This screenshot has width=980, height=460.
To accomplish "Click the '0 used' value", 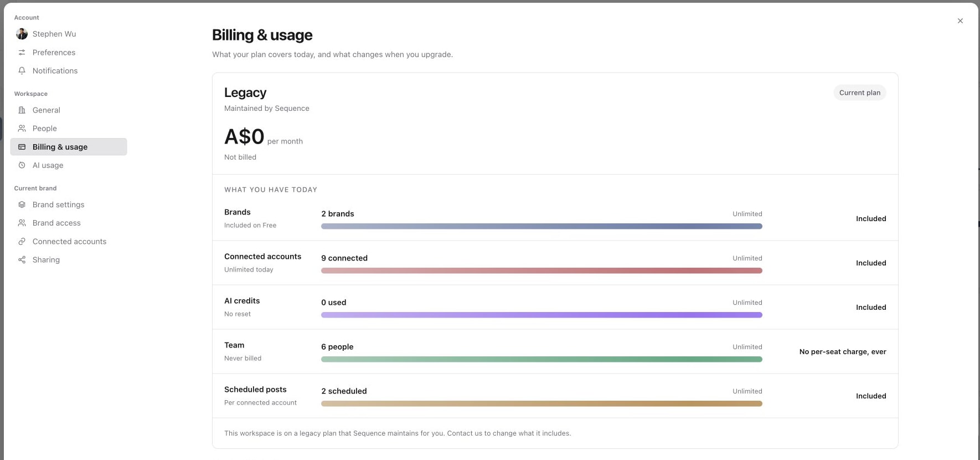I will [334, 302].
